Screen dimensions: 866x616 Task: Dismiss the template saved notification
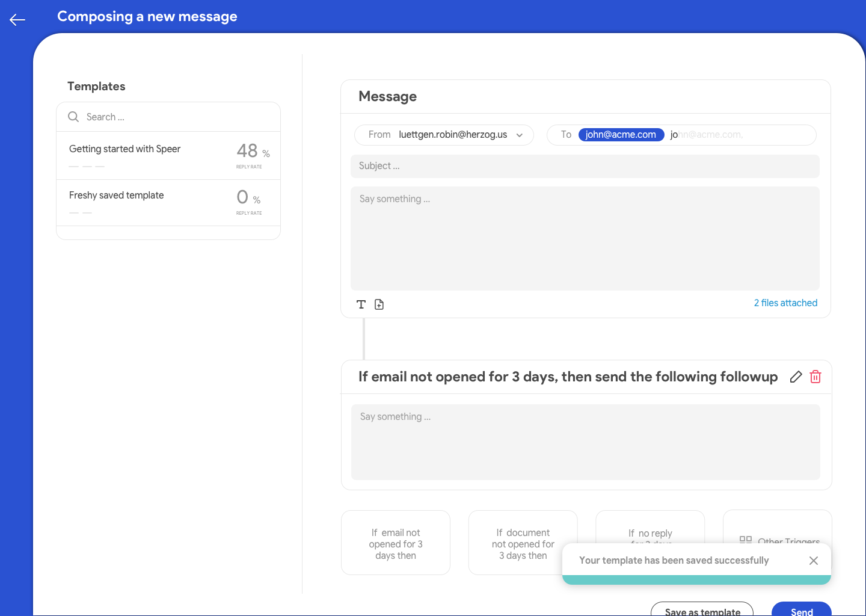(x=813, y=561)
